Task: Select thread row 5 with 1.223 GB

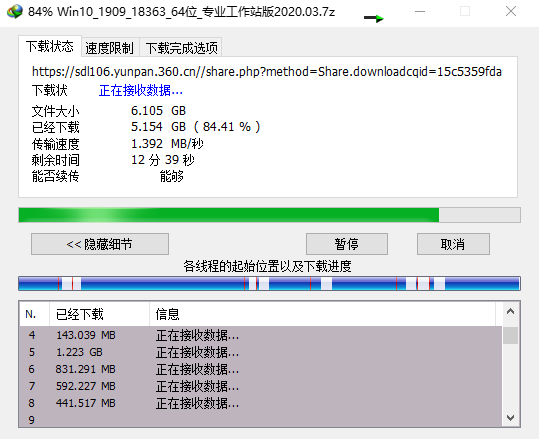Action: click(261, 352)
